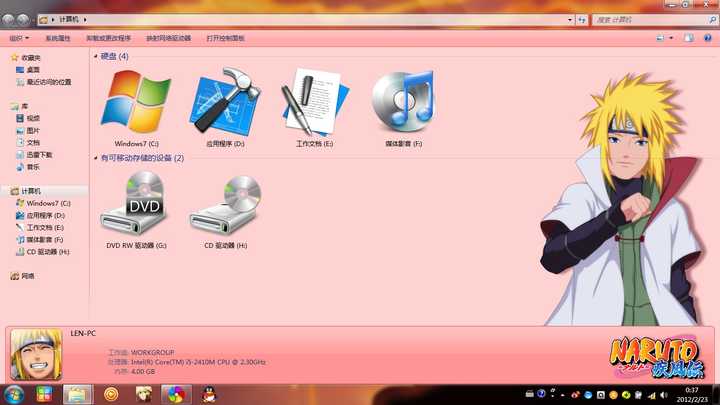Click the volume speaker tray icon
Viewport: 720px width, 405px height.
pyautogui.click(x=664, y=395)
